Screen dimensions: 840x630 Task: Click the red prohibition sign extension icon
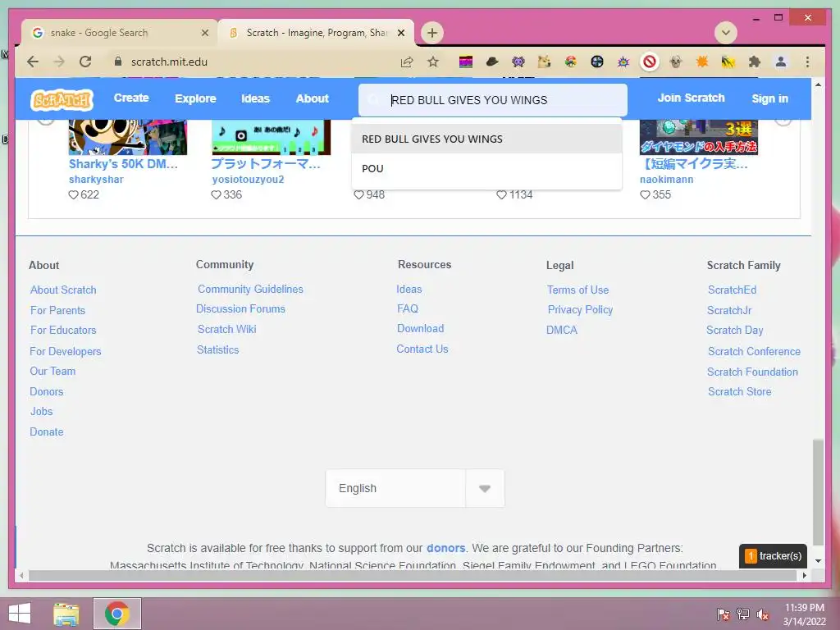[x=650, y=62]
